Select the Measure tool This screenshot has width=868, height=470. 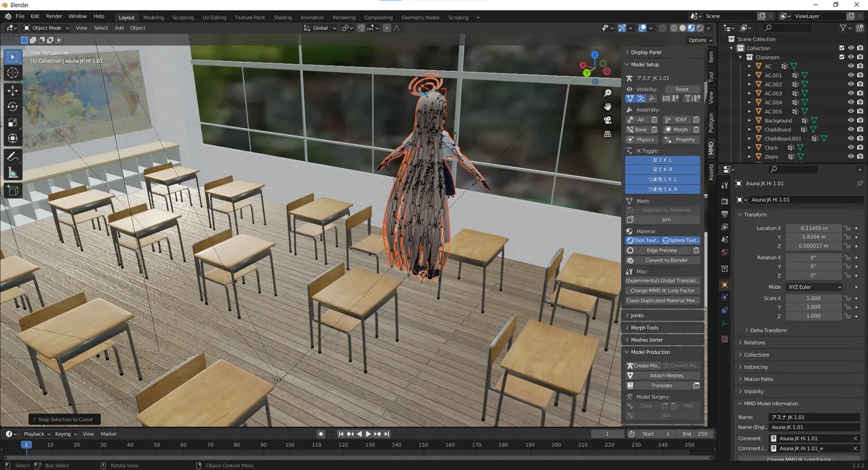click(12, 173)
